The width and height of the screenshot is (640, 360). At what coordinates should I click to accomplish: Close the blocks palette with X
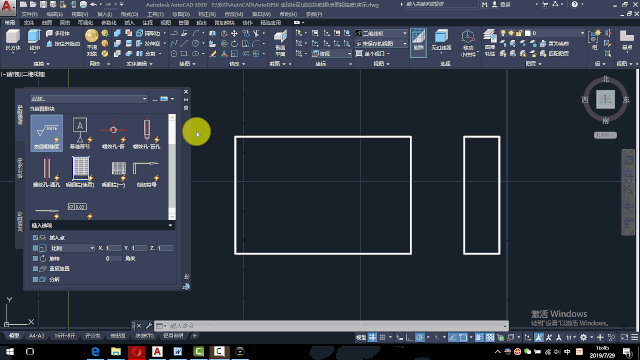point(186,92)
